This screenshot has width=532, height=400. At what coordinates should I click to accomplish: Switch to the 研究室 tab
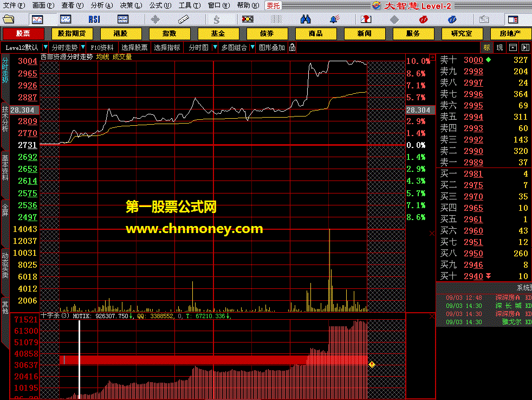tap(462, 34)
